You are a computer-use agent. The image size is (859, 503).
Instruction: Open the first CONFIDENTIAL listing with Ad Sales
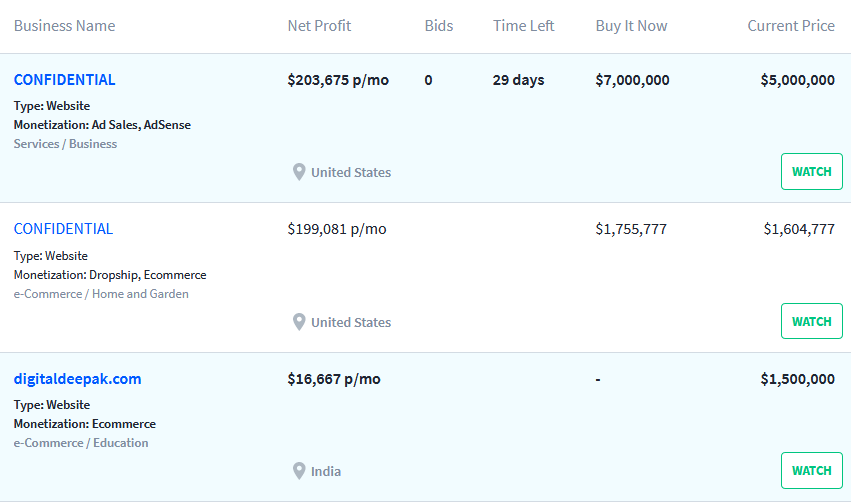coord(65,80)
